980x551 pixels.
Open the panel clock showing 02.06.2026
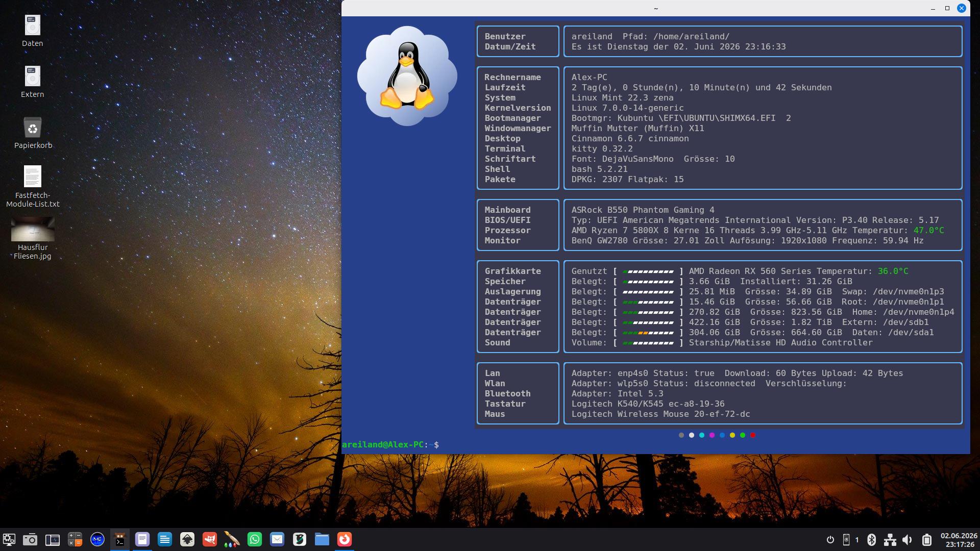tap(959, 540)
